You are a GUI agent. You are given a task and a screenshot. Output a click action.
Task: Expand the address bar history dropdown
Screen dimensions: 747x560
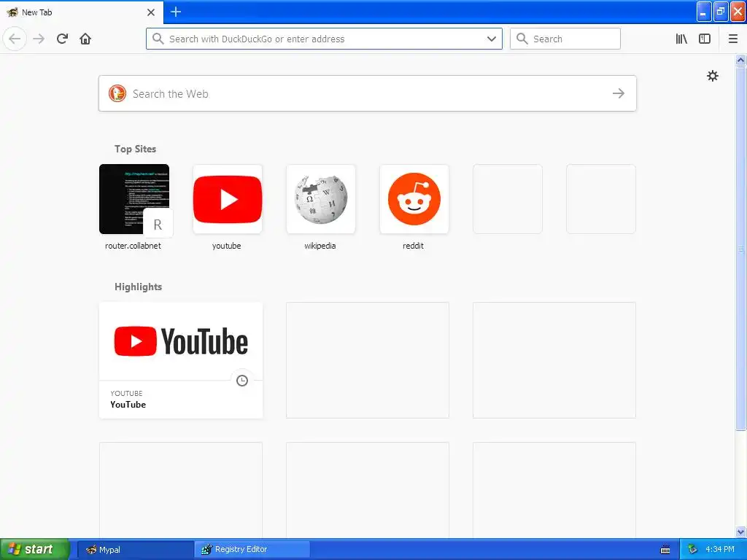point(492,39)
